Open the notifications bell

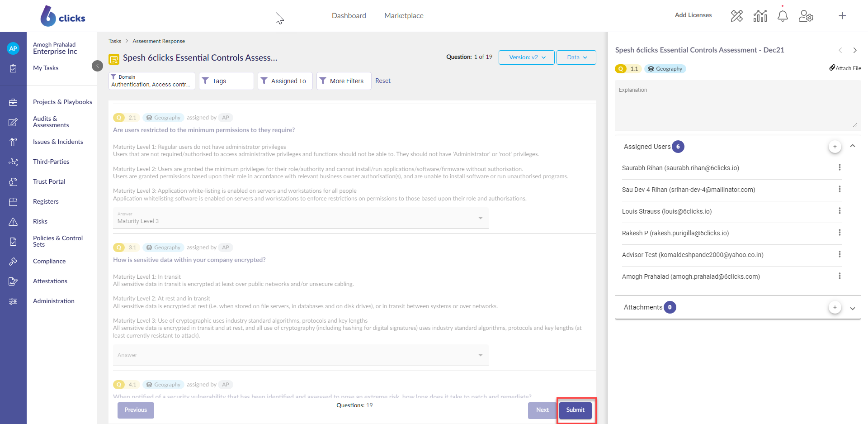(x=783, y=16)
